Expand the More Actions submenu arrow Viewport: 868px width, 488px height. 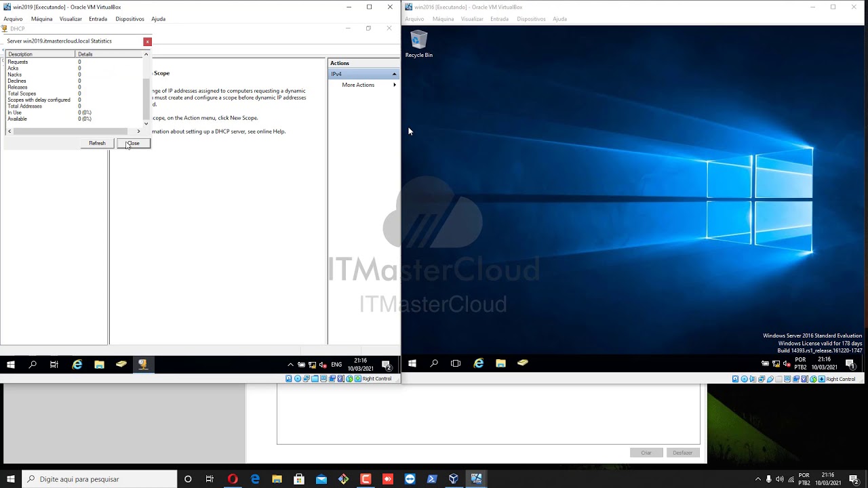(394, 85)
